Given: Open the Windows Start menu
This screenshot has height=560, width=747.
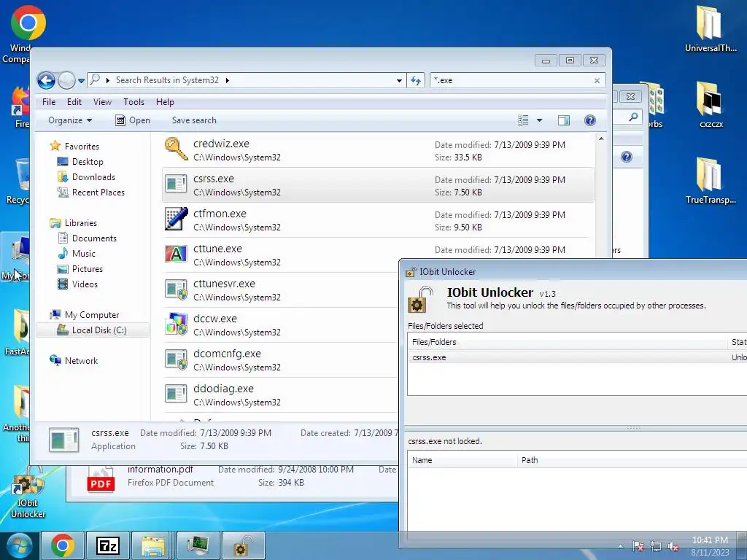Looking at the screenshot, I should [x=20, y=545].
